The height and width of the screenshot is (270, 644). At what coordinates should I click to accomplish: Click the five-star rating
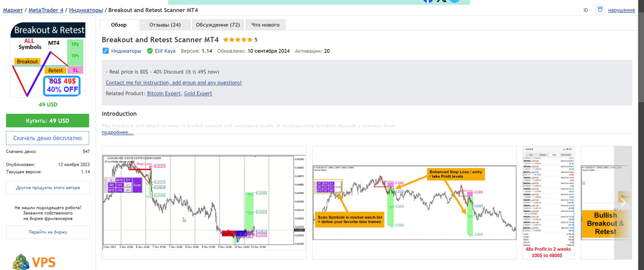[x=238, y=40]
